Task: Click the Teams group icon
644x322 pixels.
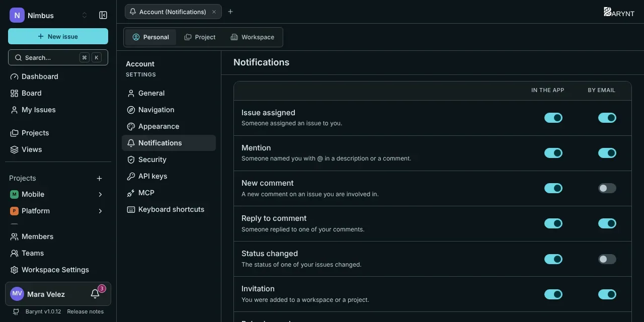Action: [x=14, y=253]
